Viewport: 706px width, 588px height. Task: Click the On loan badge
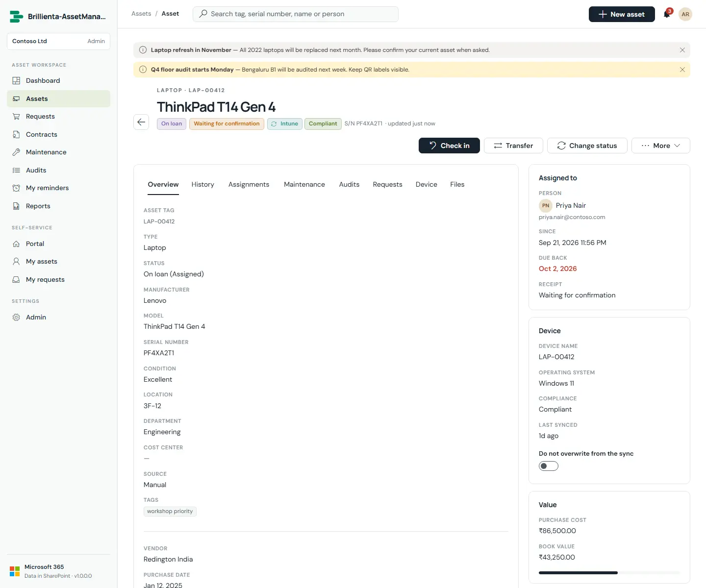click(x=172, y=124)
